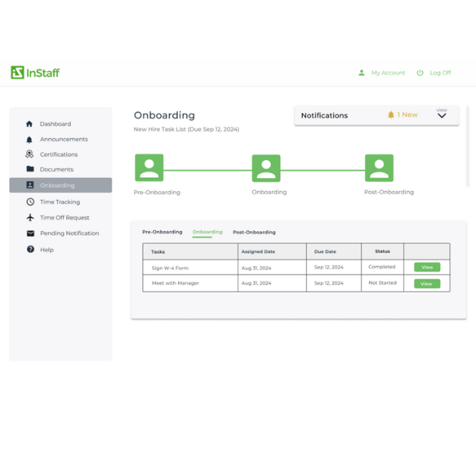Select the Post-Onboarding stage icon

pyautogui.click(x=379, y=168)
